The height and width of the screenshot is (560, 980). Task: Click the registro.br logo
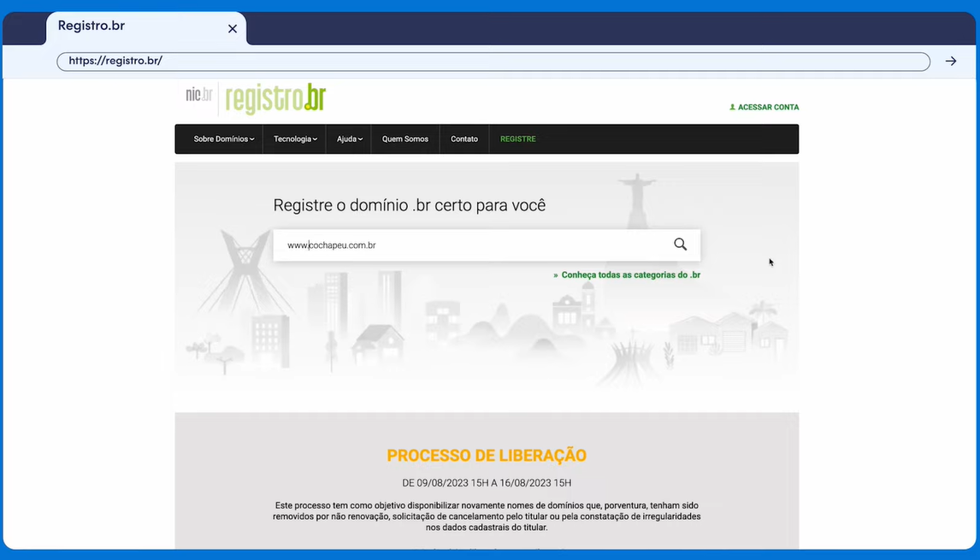tap(275, 99)
